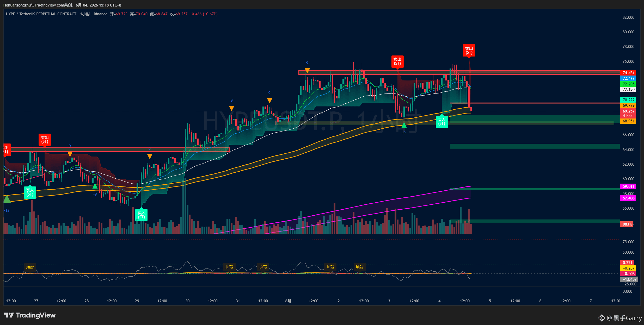Viewport: 644px width, 325px height.
Task: Click the 买入(ST) buy label on 4 June
Action: coord(442,122)
